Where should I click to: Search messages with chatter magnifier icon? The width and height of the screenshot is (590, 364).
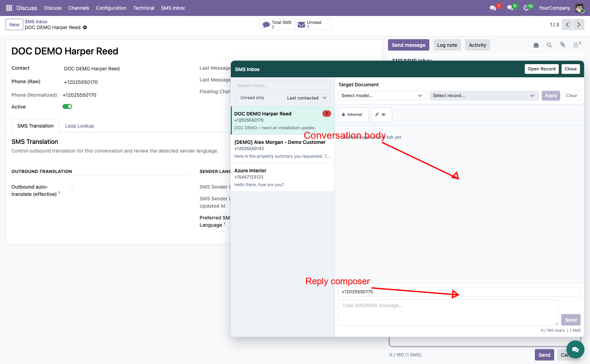[549, 45]
